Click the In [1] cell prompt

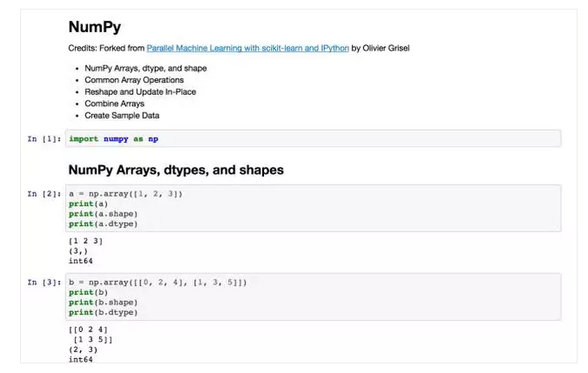click(x=44, y=139)
